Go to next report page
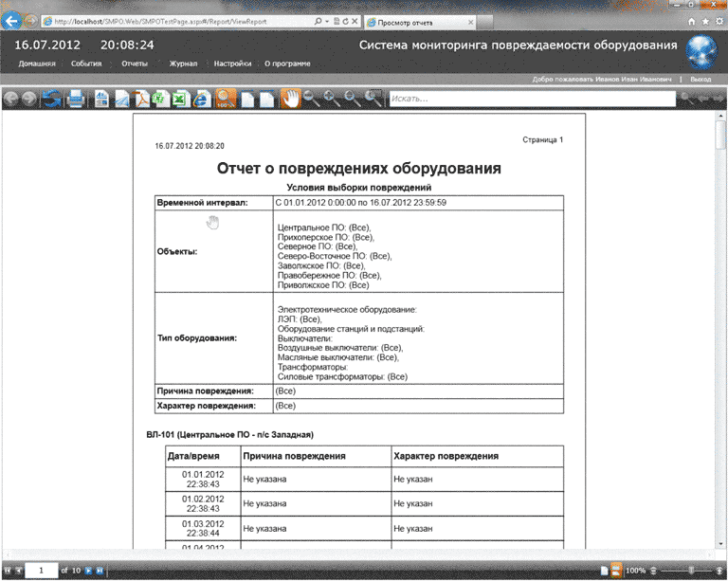This screenshot has width=728, height=582. pos(88,571)
